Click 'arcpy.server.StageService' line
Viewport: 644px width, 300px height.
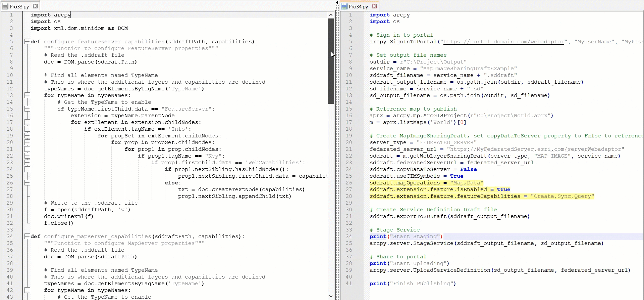pos(487,243)
